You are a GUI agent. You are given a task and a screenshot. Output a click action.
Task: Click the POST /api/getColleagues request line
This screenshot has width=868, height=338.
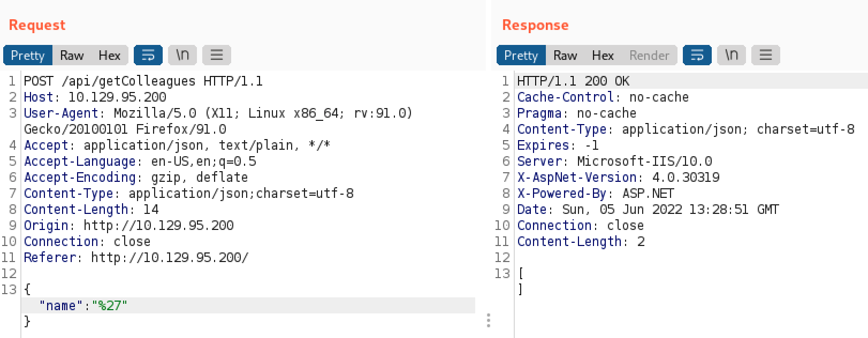pos(143,81)
